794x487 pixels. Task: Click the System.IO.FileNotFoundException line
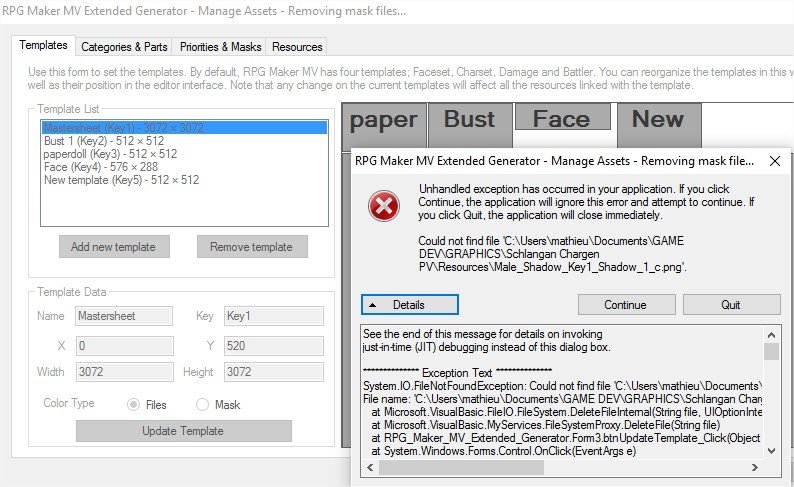562,386
